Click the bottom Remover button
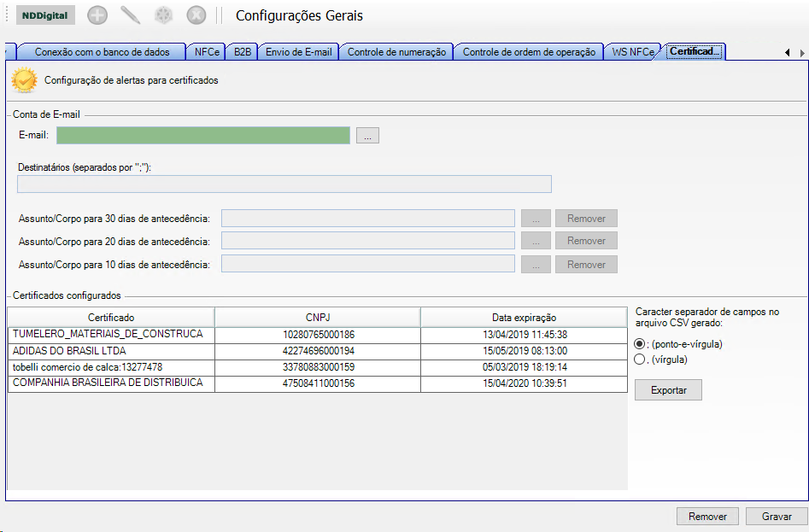 pos(707,517)
